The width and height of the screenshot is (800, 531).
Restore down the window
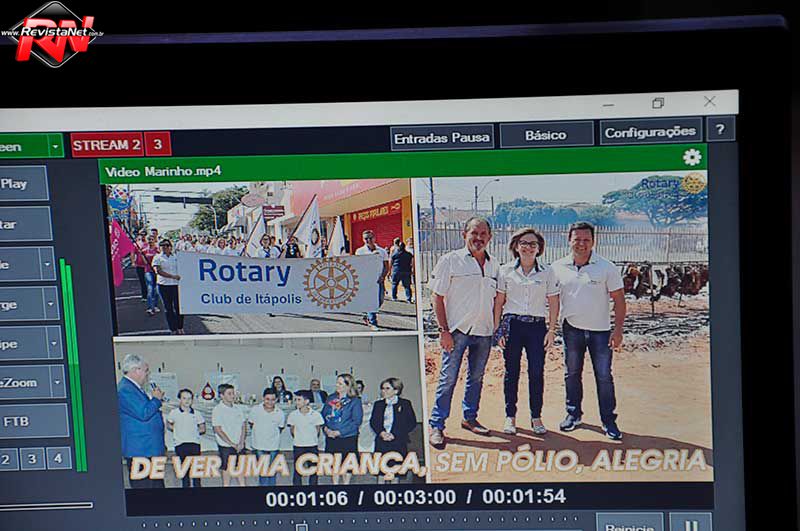pyautogui.click(x=658, y=103)
